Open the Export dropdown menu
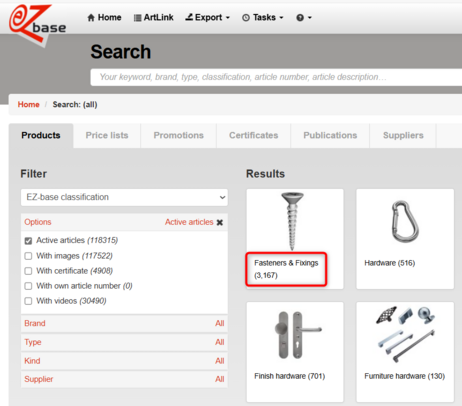Image resolution: width=462 pixels, height=406 pixels. (208, 17)
